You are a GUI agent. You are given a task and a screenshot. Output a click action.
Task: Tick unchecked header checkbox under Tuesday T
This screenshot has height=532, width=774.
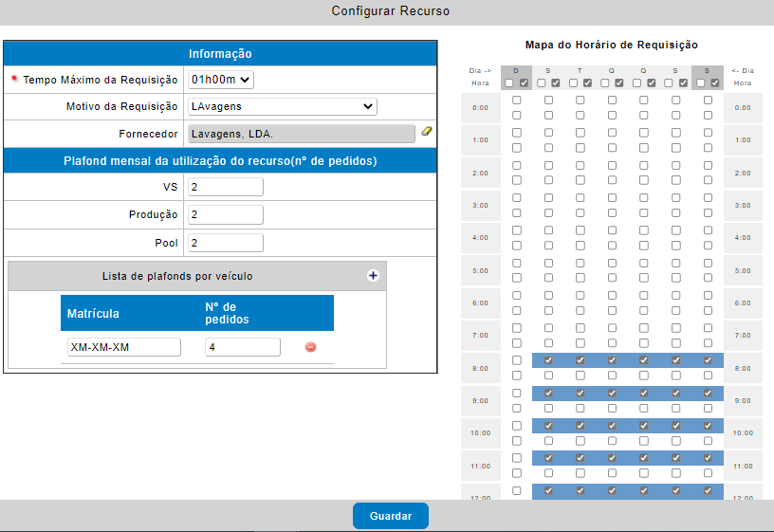(573, 83)
